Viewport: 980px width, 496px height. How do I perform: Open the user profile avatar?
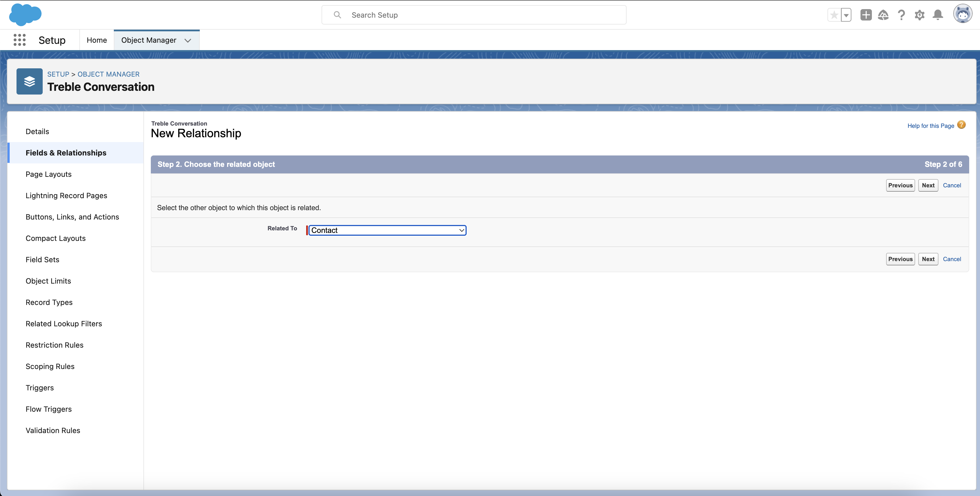(962, 14)
